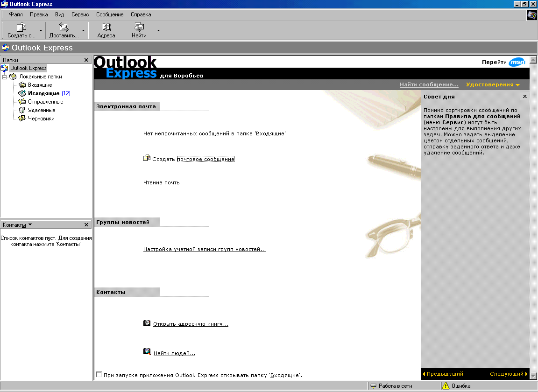The height and width of the screenshot is (392, 538).
Task: Open the Addresses (Адреса) toolbar icon
Action: click(x=106, y=28)
